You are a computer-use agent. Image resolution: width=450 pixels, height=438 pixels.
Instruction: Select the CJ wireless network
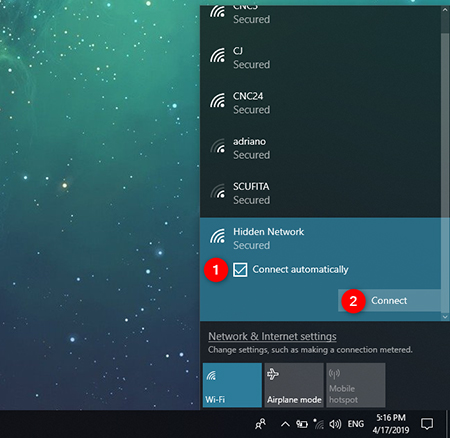(x=320, y=57)
